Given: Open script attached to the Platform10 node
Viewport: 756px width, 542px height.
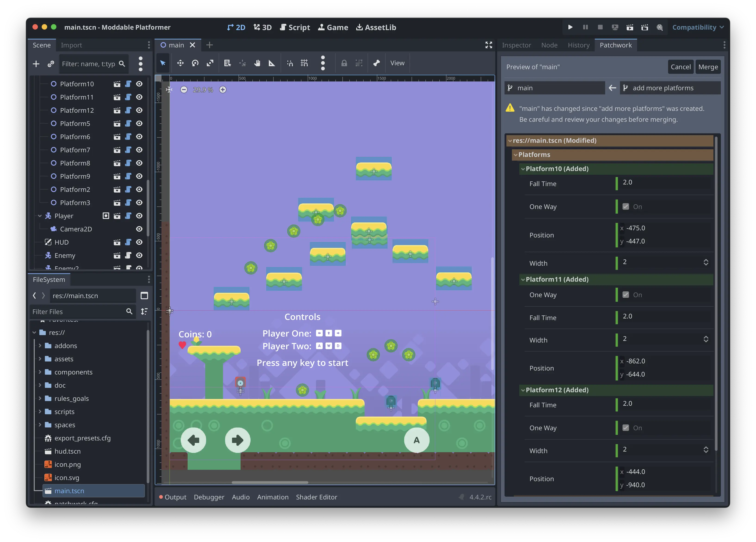Looking at the screenshot, I should (128, 84).
